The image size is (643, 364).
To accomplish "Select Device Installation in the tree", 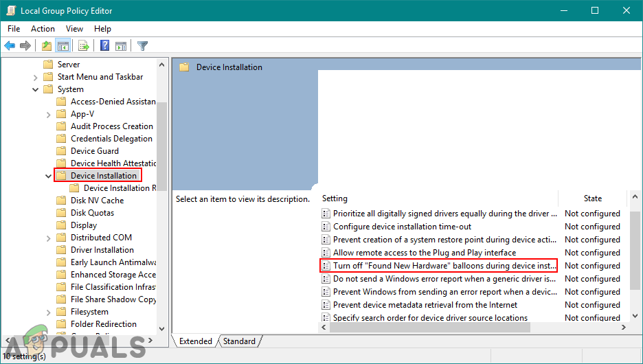I will pyautogui.click(x=104, y=175).
